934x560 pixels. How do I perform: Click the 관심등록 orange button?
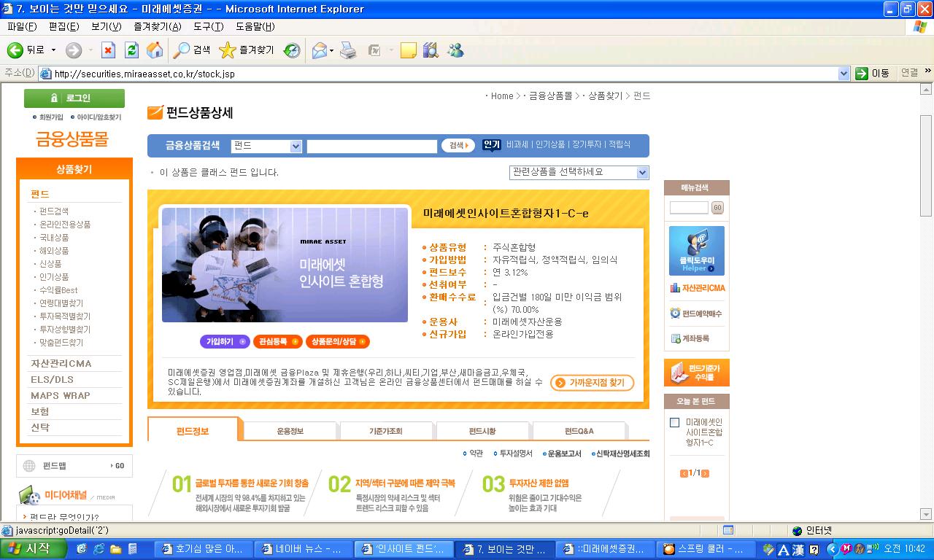coord(277,341)
